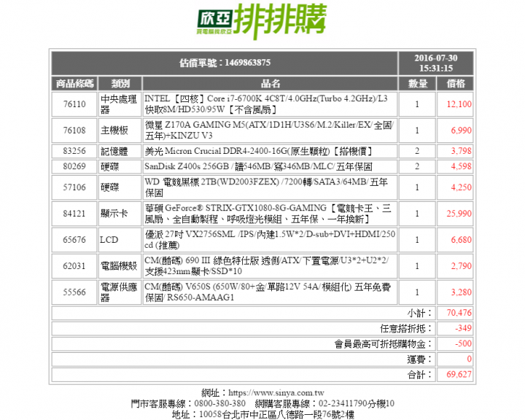Click the 電源供應器 category cell
The height and width of the screenshot is (420, 525).
(x=120, y=292)
